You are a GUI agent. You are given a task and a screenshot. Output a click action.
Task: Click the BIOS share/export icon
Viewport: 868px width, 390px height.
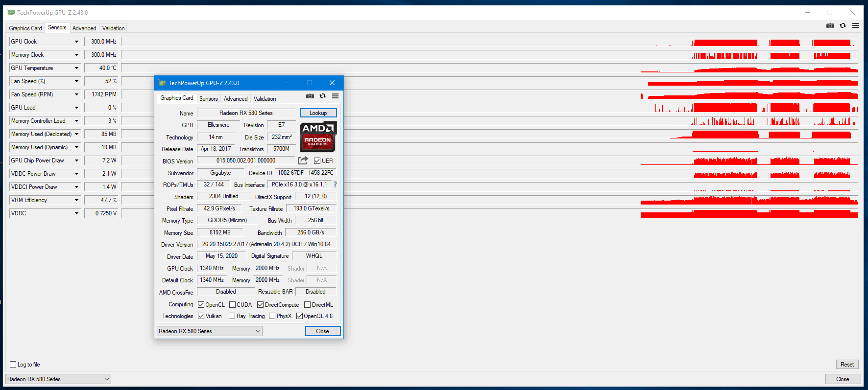(x=303, y=160)
